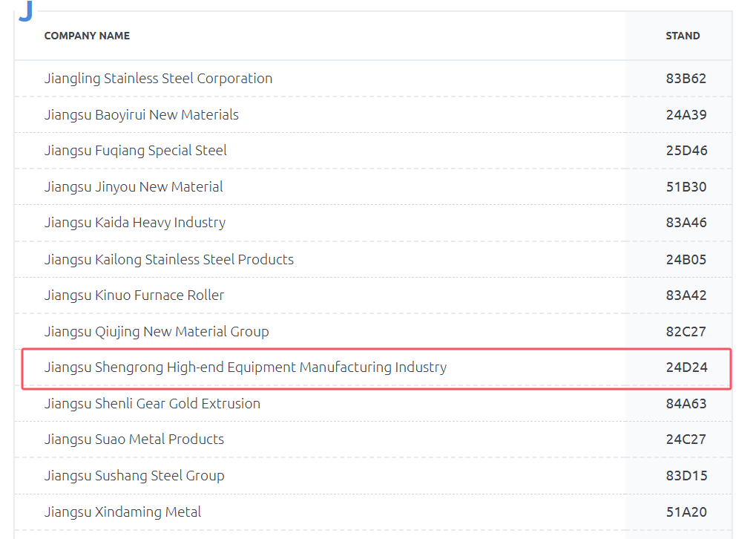Select Jiangsu Jinyou New Material
756x539 pixels.
(134, 187)
